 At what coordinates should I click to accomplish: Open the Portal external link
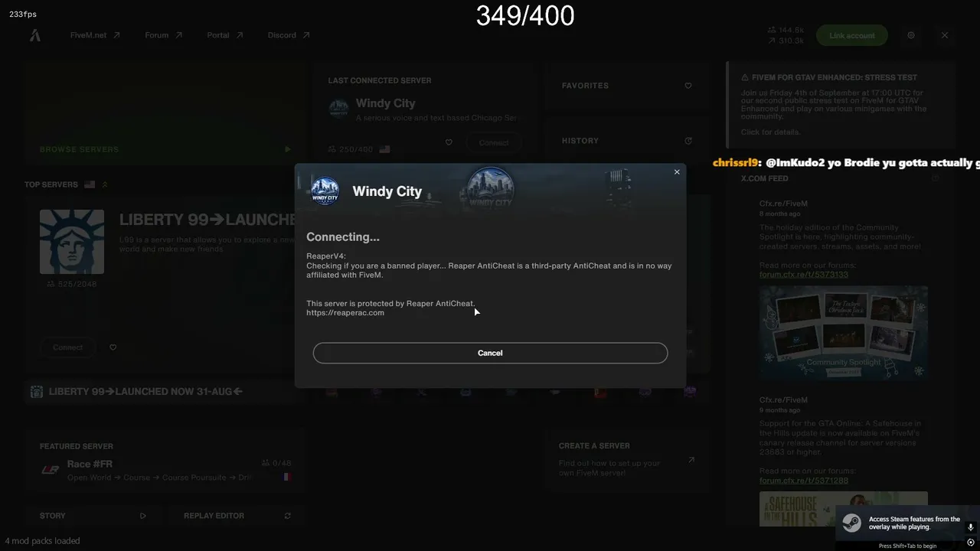click(225, 35)
